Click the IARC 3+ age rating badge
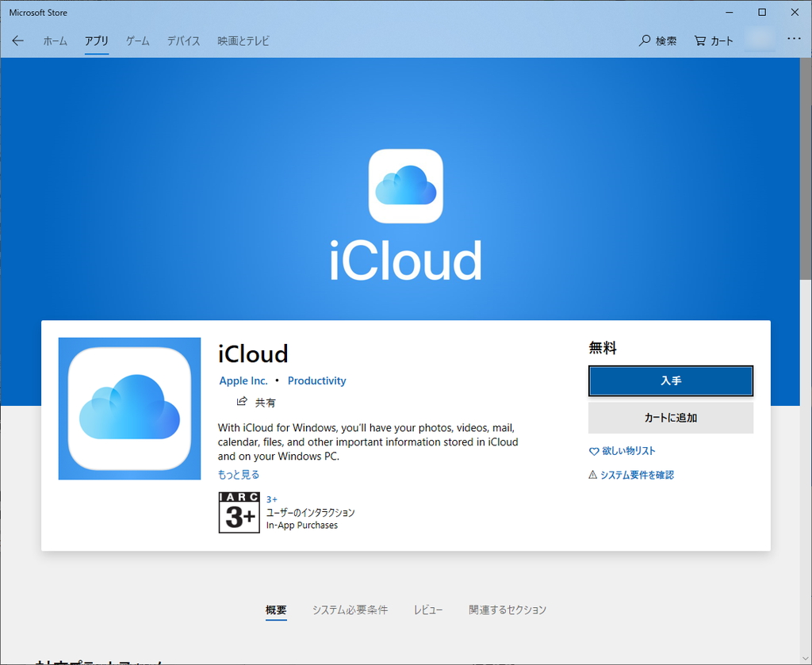 [x=239, y=512]
